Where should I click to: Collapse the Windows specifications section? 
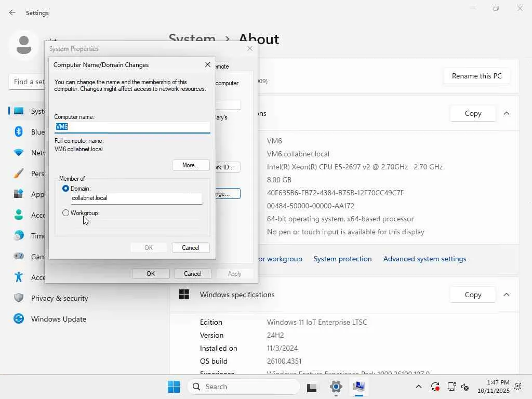coord(506,295)
